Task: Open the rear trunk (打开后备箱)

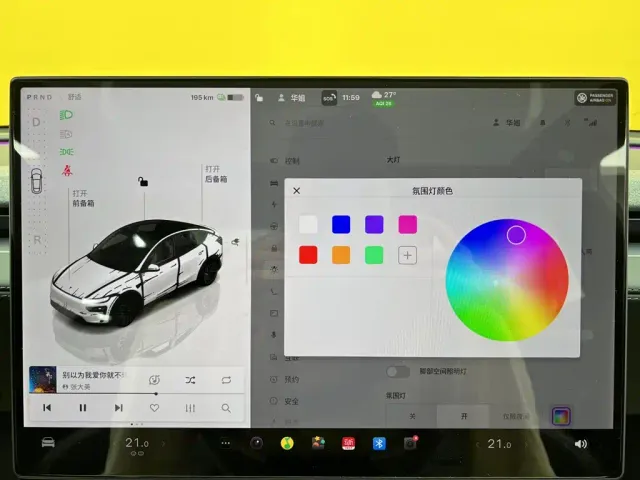Action: (x=216, y=174)
